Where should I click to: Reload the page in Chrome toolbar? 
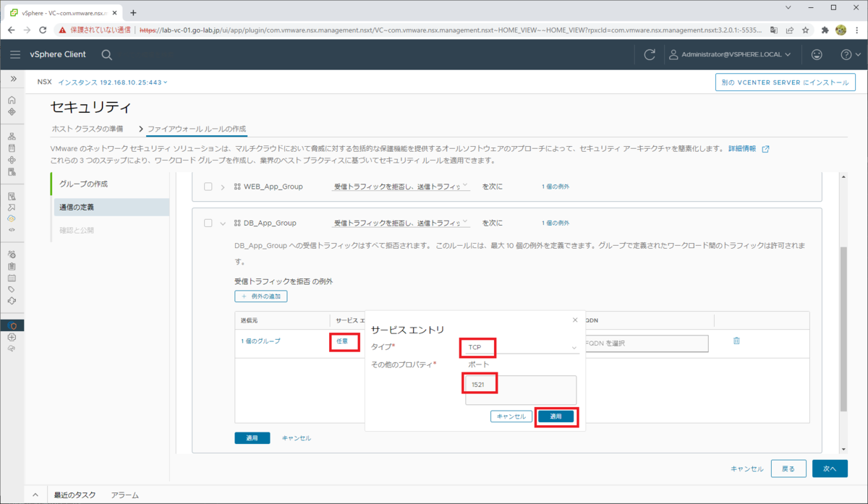pyautogui.click(x=43, y=30)
